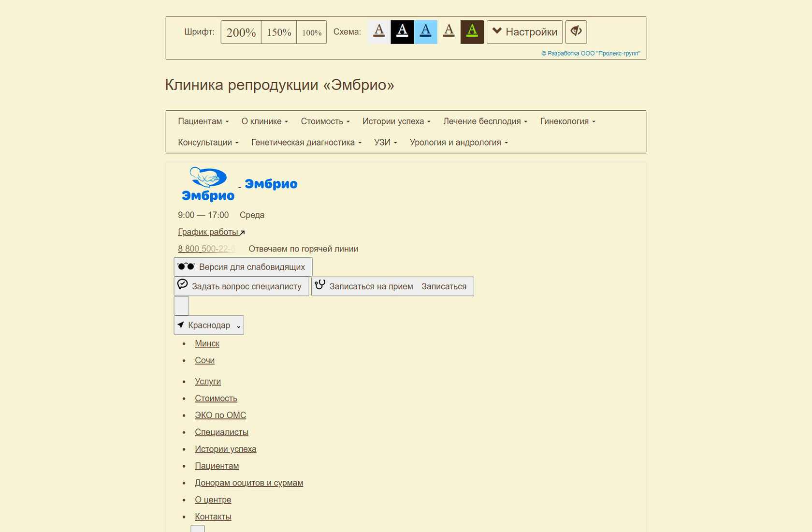Expand the Консультации dropdown
812x532 pixels.
click(x=208, y=143)
